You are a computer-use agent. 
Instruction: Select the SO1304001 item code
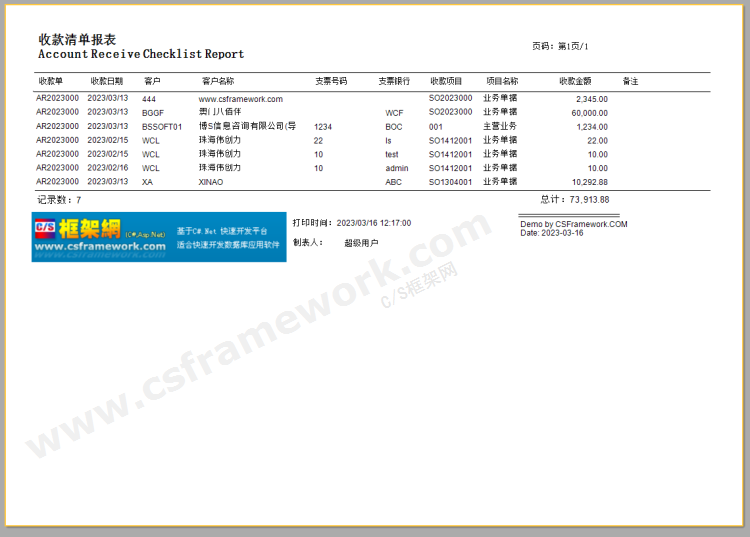click(450, 183)
